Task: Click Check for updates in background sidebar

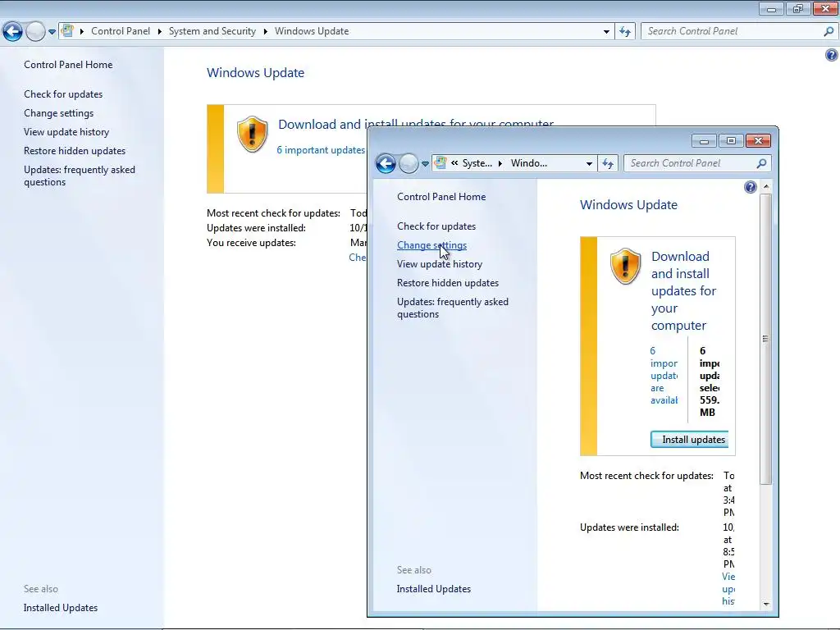Action: coord(63,94)
